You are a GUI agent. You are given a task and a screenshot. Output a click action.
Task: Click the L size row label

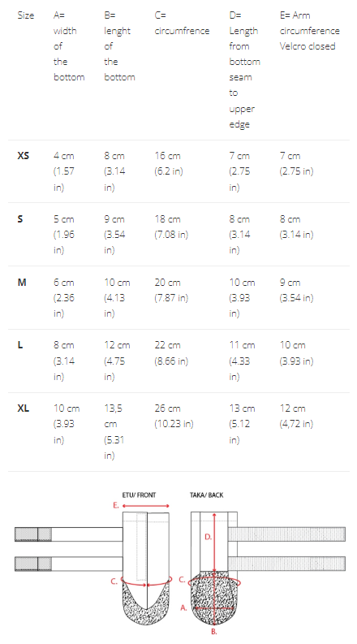coord(20,345)
